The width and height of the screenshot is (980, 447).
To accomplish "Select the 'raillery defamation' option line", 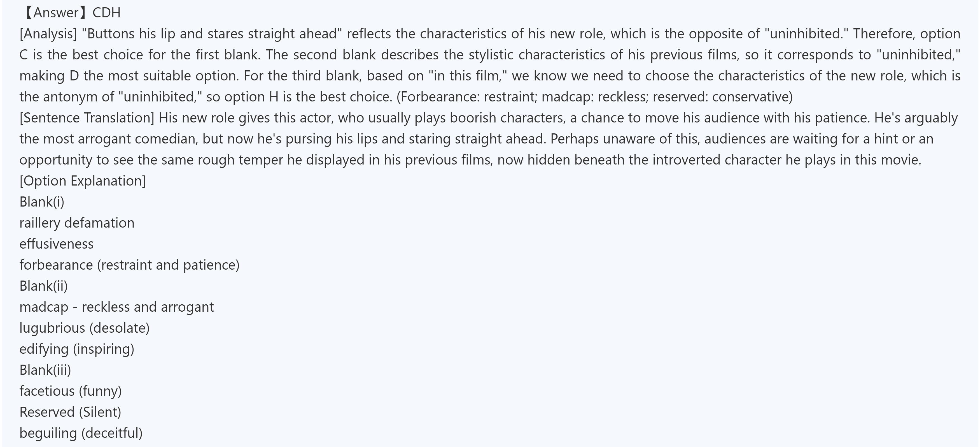I will pos(77,223).
